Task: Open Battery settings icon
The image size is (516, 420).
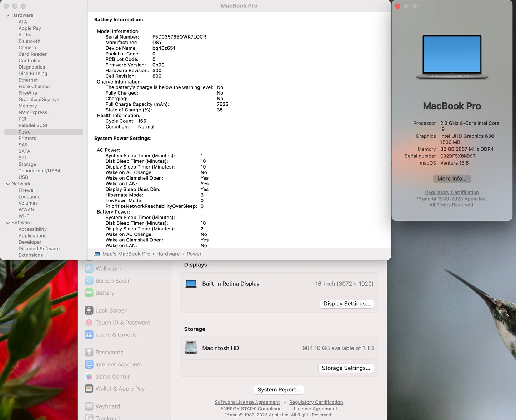Action: point(89,292)
